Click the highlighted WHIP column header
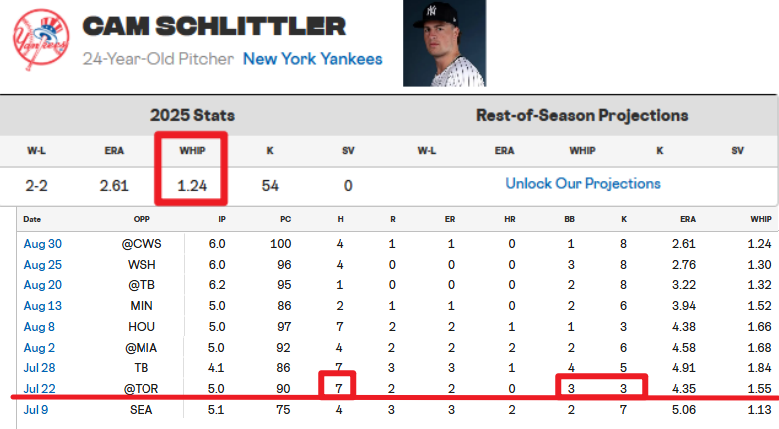The width and height of the screenshot is (779, 429). click(x=192, y=150)
